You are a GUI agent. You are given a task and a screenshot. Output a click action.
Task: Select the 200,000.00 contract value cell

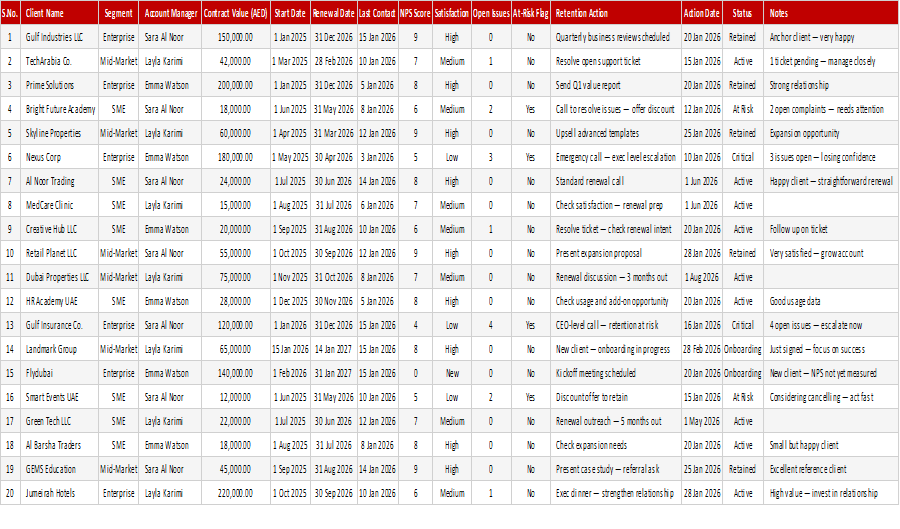[236, 85]
